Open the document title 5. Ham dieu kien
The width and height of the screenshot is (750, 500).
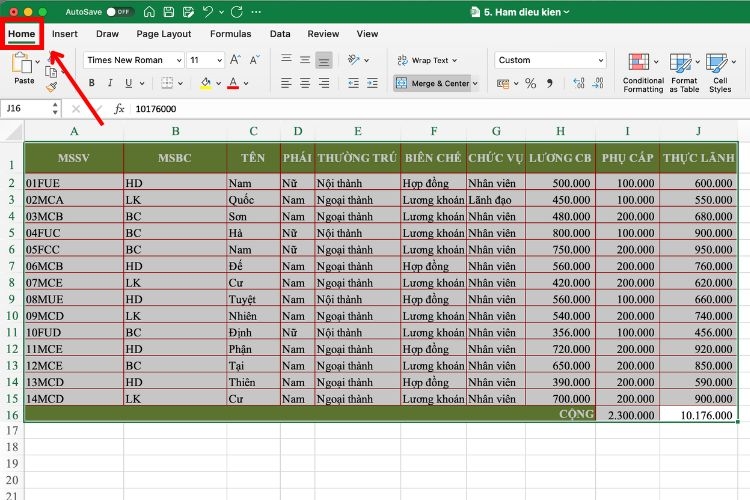[x=521, y=12]
